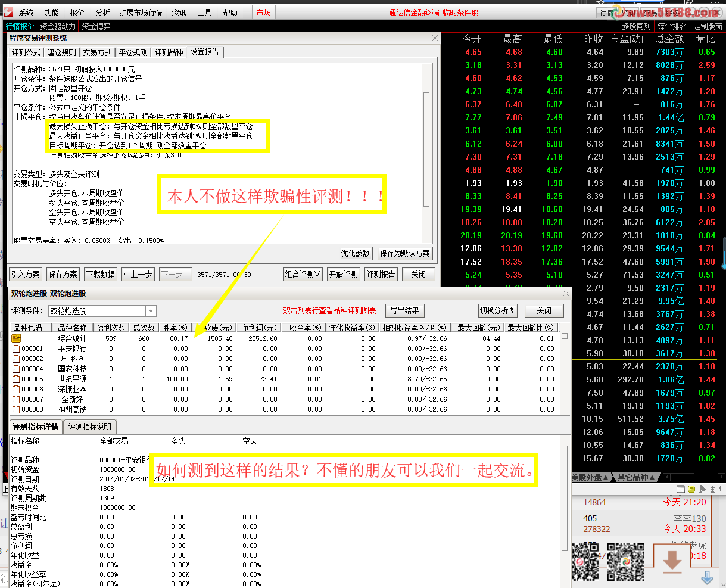This screenshot has height=588, width=726.
Task: Click the 市场 button in the top bar
Action: pos(263,13)
